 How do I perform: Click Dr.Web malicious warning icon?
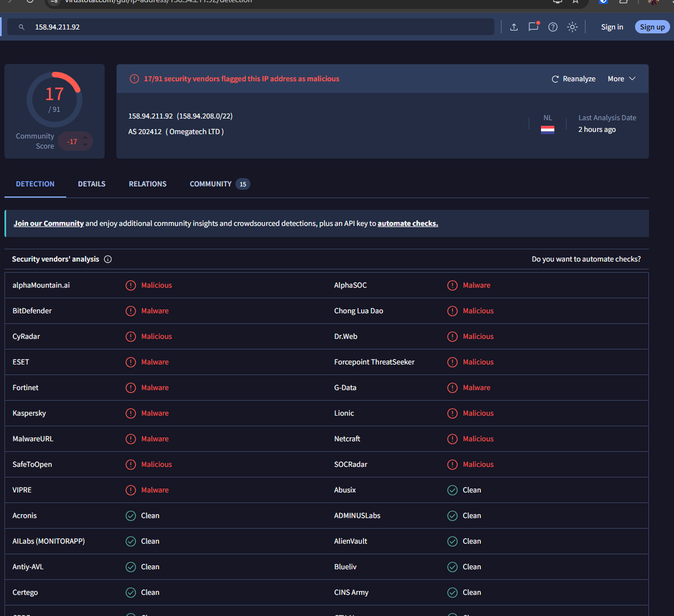tap(452, 336)
